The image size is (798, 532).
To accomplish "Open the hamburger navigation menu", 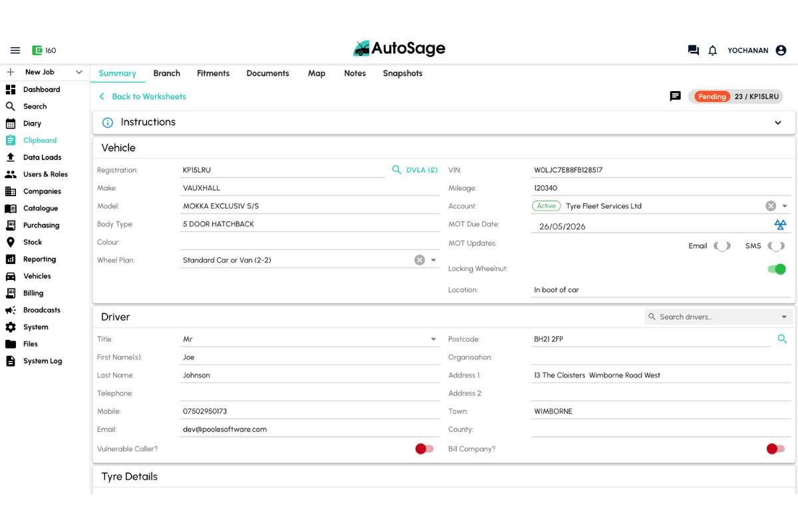I will tap(15, 51).
